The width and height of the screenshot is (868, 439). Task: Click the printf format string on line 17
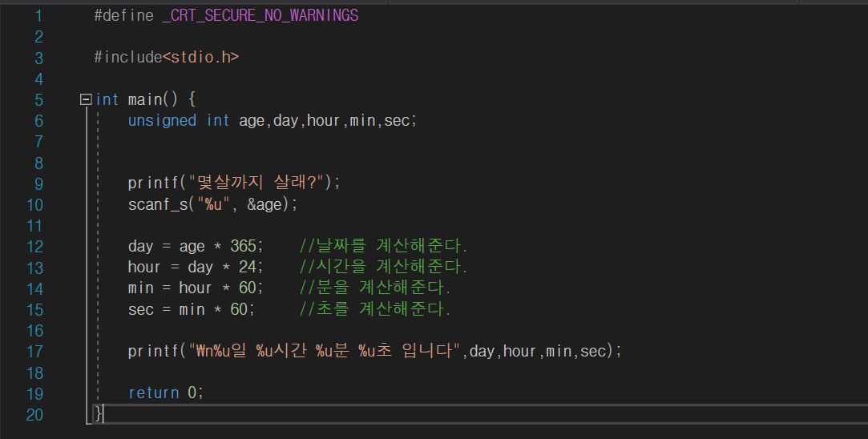pos(325,350)
